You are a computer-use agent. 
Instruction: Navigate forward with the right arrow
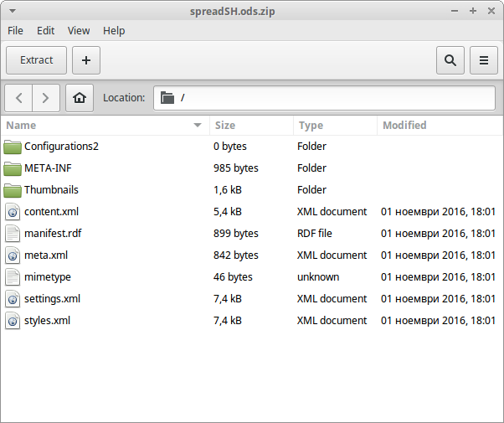point(45,98)
